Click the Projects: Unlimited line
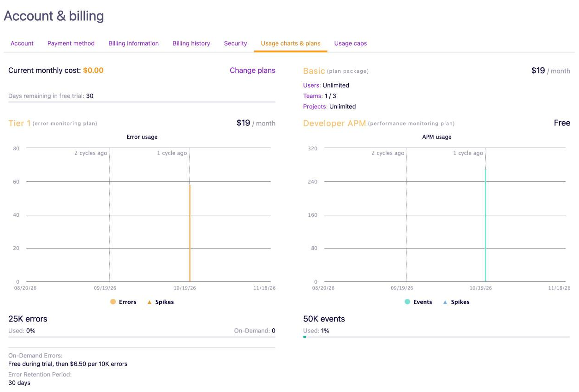 (329, 107)
